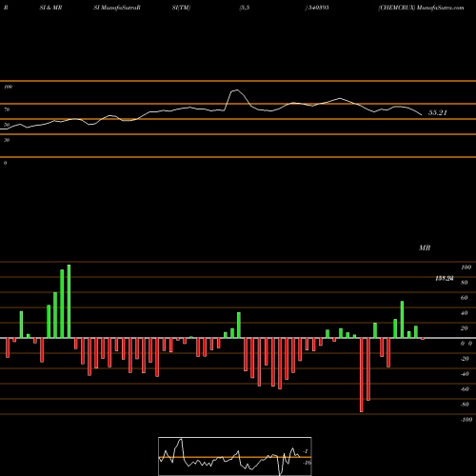Click the 'SI MunafaSutraR' header text

pos(117,8)
